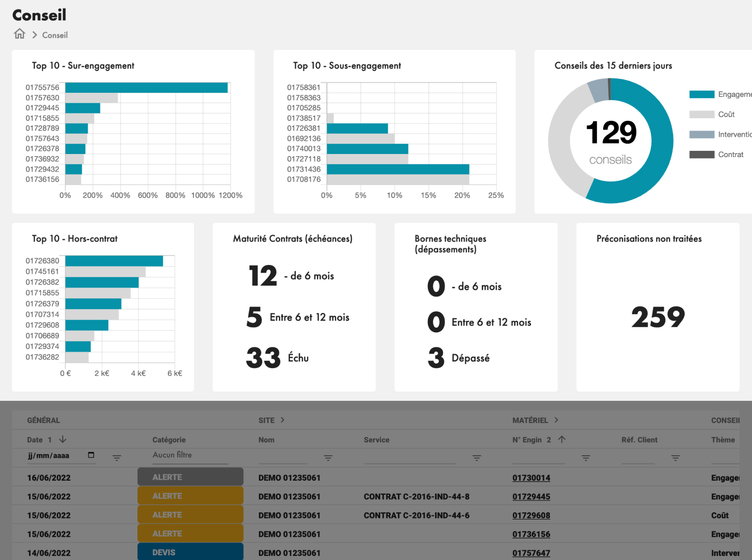Toggle the Intervention legend swatch
752x560 pixels.
coord(702,135)
